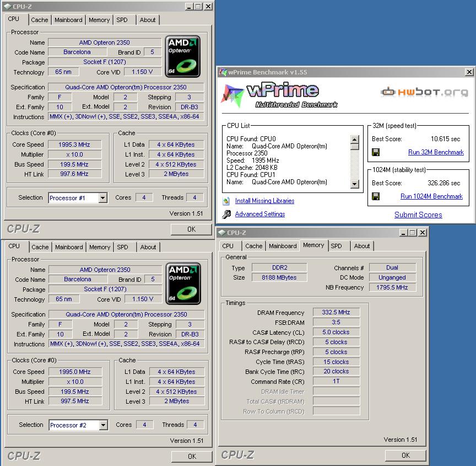Click OK in the Processor #2 CPU-Z window

point(192,457)
